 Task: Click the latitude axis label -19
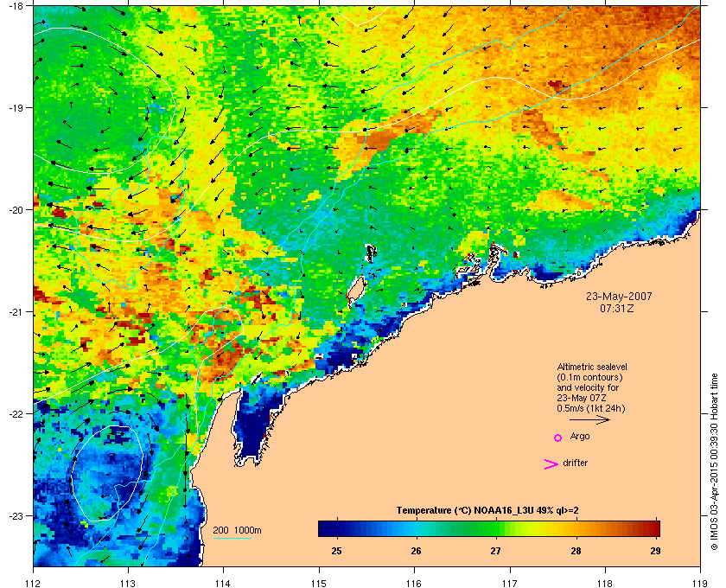coord(16,107)
